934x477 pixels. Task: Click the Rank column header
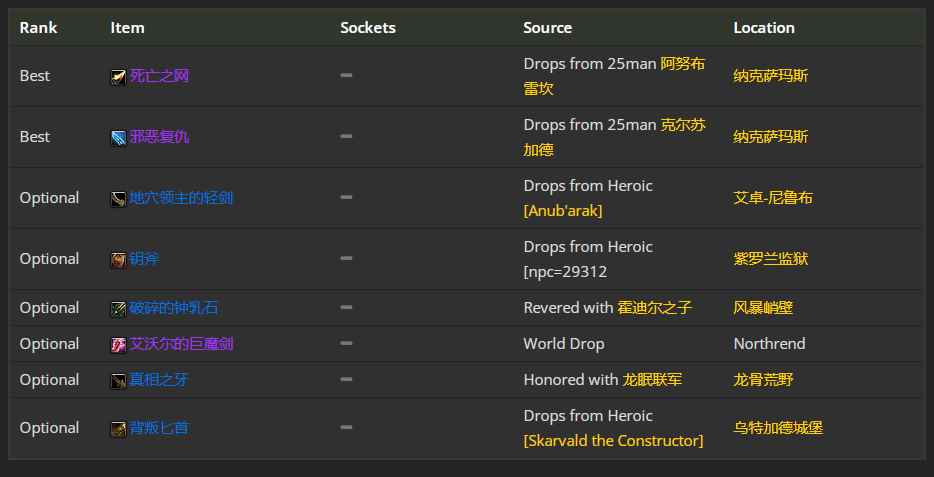point(36,28)
